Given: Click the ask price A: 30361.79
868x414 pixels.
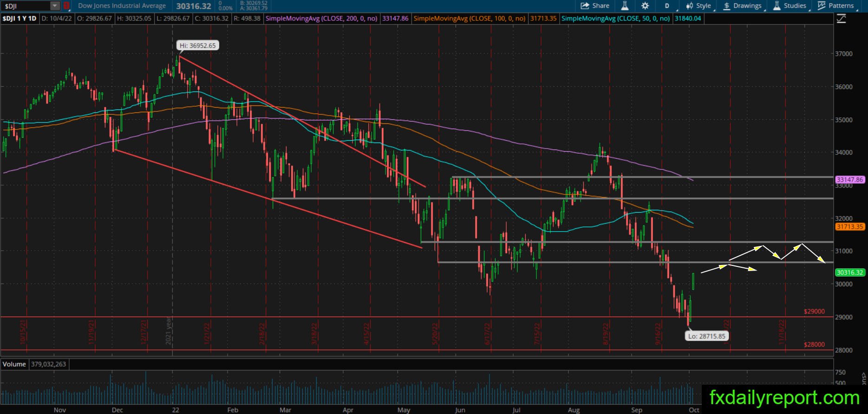Looking at the screenshot, I should [x=254, y=8].
